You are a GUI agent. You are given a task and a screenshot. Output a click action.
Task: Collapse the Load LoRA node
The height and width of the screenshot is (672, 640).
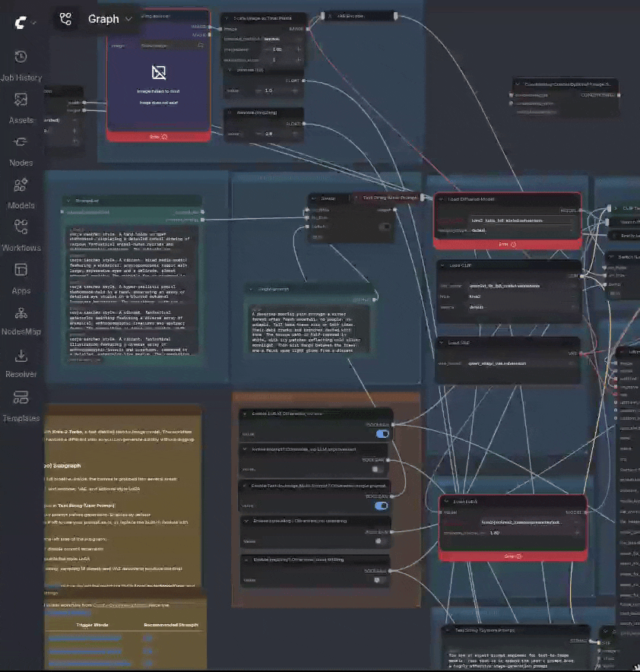point(446,501)
